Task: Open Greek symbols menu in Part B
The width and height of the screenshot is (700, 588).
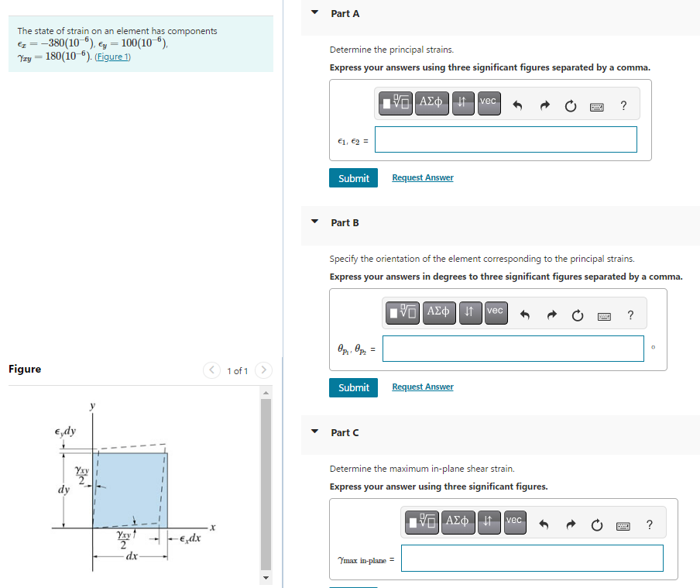Action: click(x=439, y=312)
